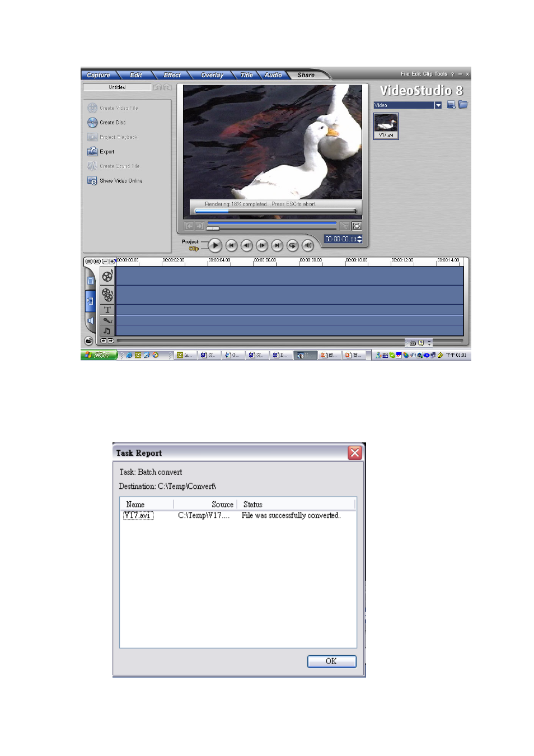Click the fit project in window button

click(88, 262)
